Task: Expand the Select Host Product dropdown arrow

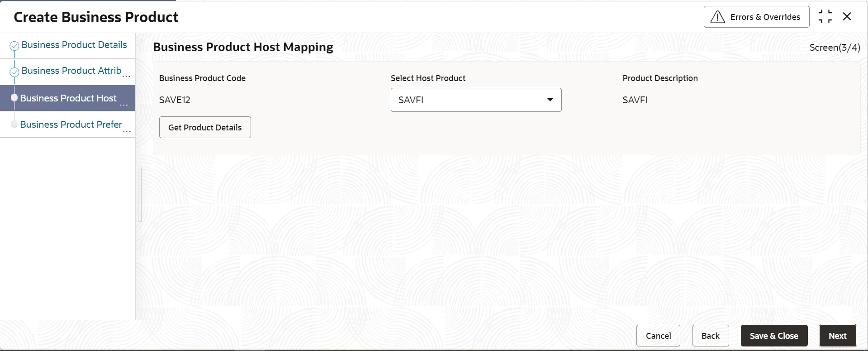Action: pos(550,100)
